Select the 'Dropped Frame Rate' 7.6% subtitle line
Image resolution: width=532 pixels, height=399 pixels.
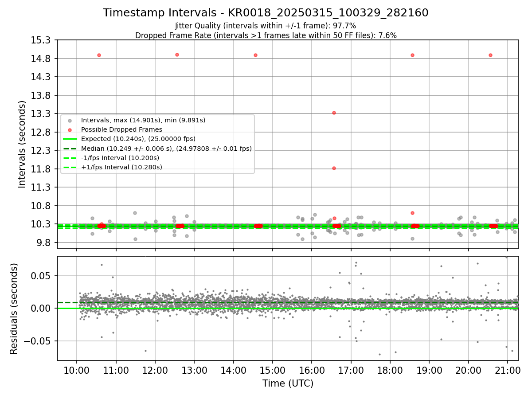click(266, 35)
